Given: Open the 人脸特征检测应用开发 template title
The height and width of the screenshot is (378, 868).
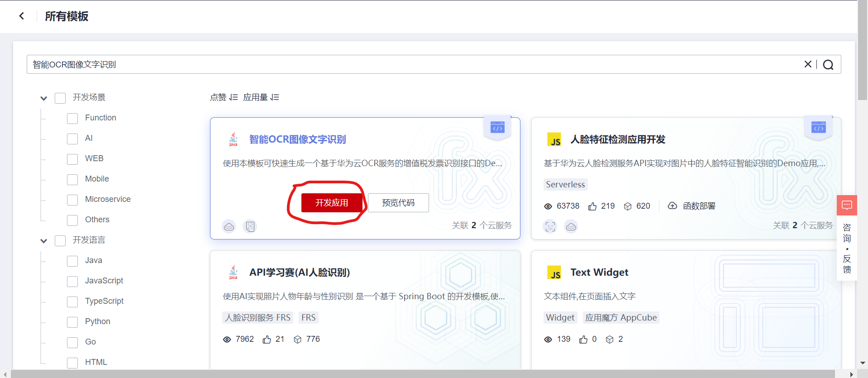Looking at the screenshot, I should pyautogui.click(x=618, y=139).
